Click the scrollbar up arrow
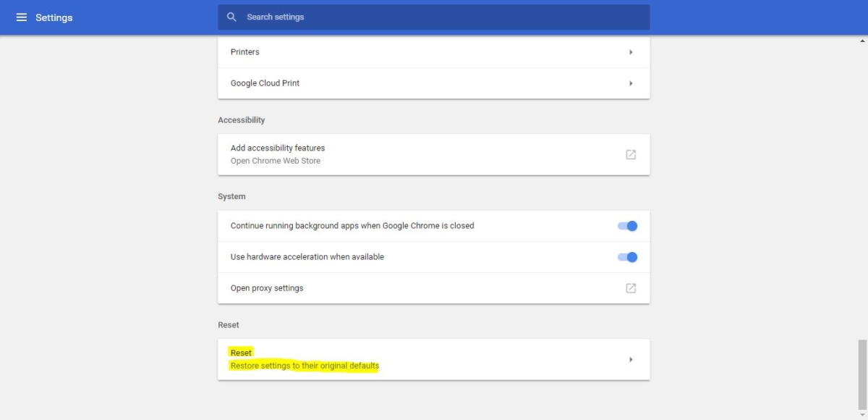This screenshot has height=420, width=868. click(862, 41)
